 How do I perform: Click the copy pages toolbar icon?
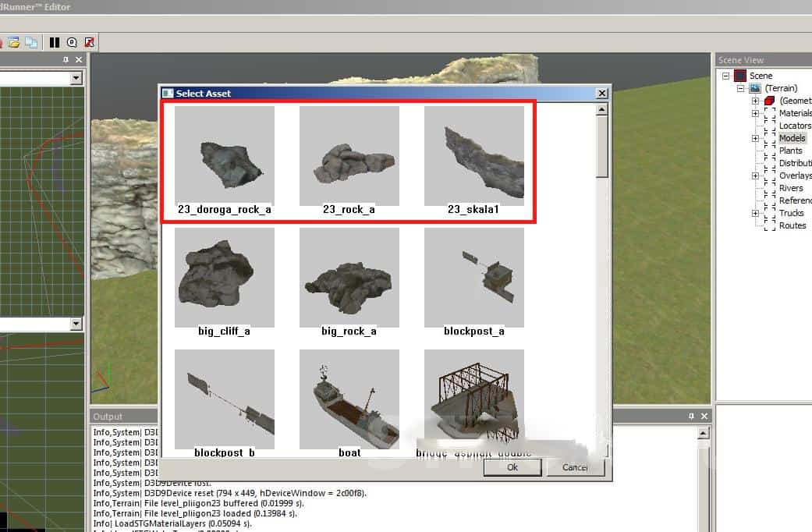(x=31, y=42)
